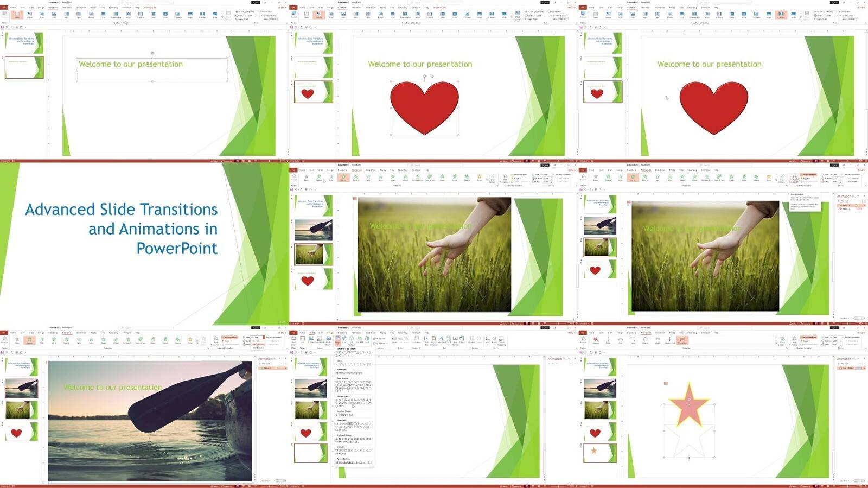This screenshot has width=868, height=488.
Task: Select Wind transition in window with selected text box
Action: point(214,15)
